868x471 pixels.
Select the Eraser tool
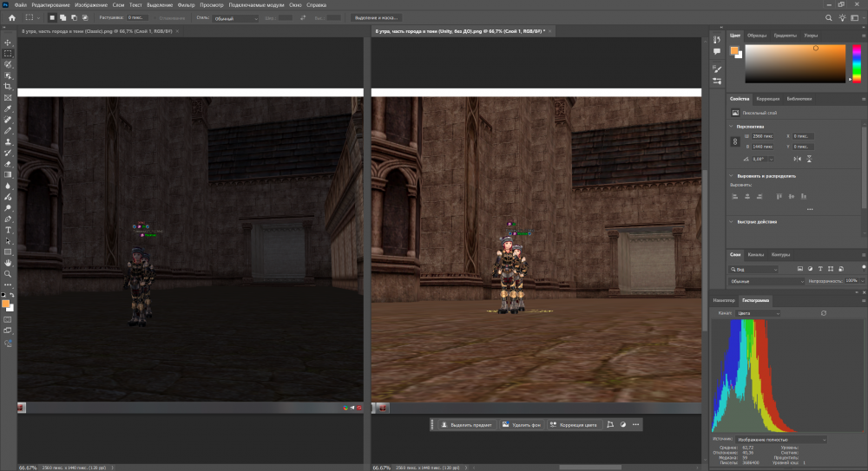pos(8,164)
